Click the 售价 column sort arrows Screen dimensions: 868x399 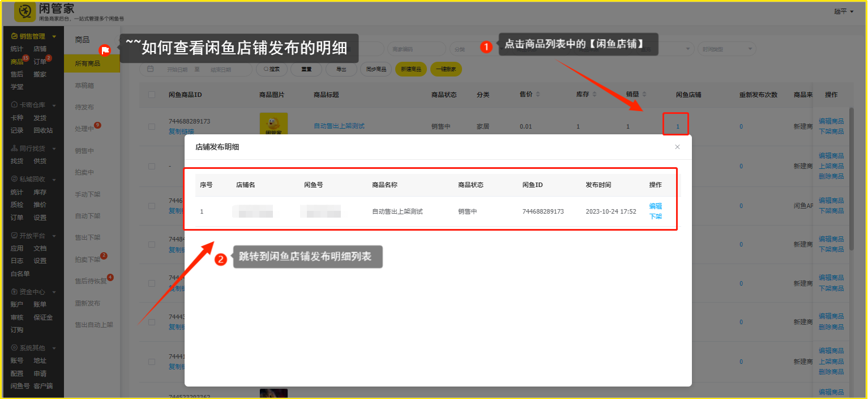(538, 95)
